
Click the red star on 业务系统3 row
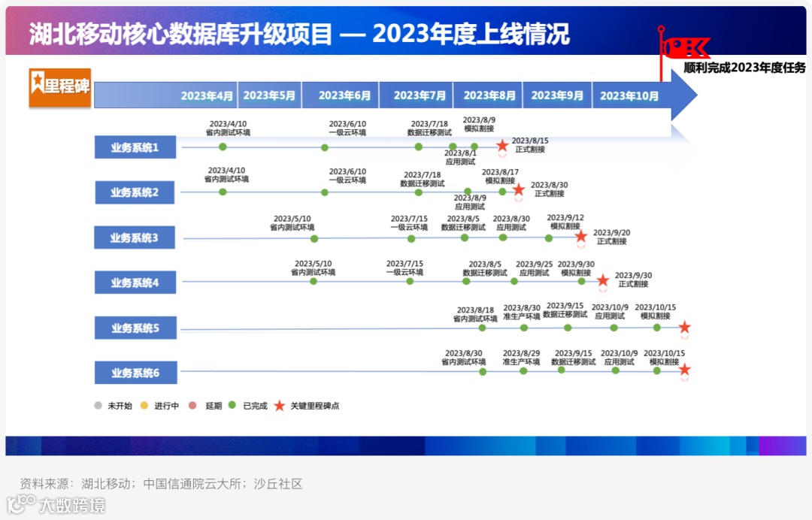tap(581, 237)
